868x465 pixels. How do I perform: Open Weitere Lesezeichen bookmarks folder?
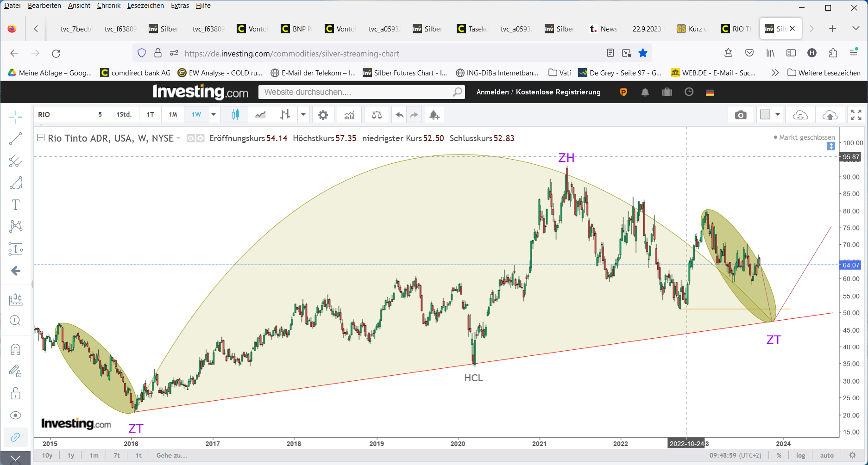pos(824,73)
